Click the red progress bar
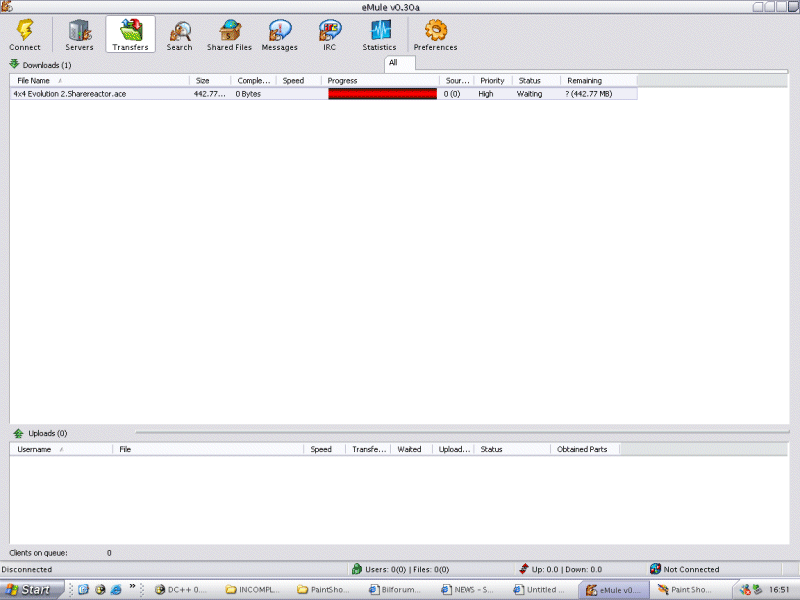Viewport: 800px width, 600px height. pos(383,94)
